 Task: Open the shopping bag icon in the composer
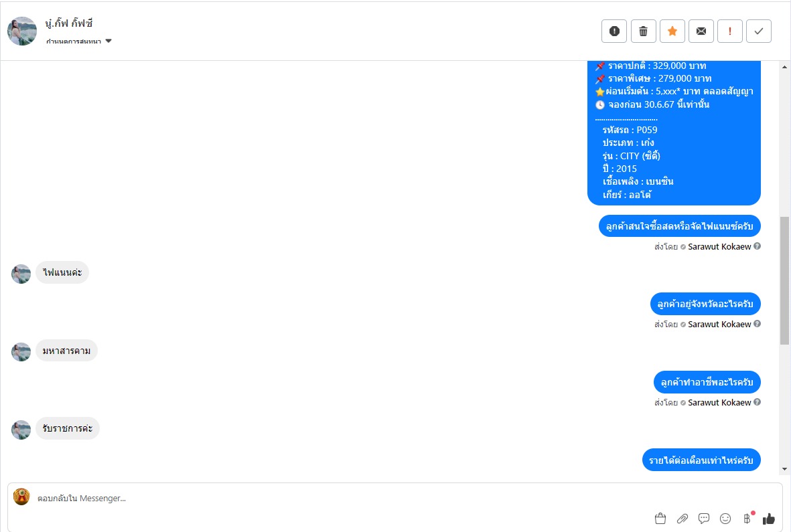(660, 519)
